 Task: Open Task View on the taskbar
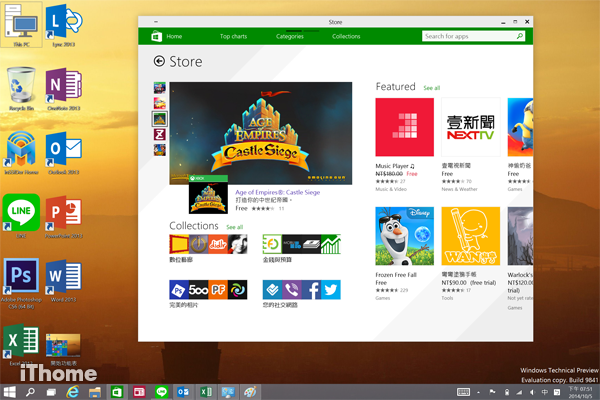pos(51,392)
